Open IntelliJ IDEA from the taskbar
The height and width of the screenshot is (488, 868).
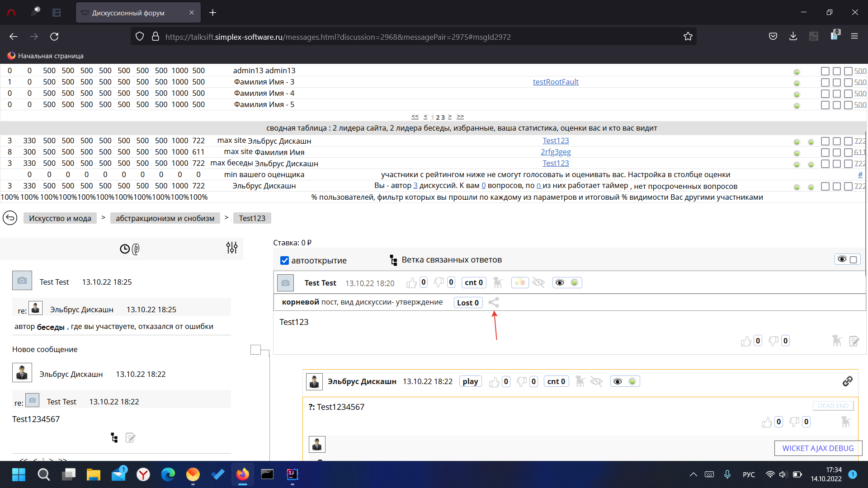[292, 474]
